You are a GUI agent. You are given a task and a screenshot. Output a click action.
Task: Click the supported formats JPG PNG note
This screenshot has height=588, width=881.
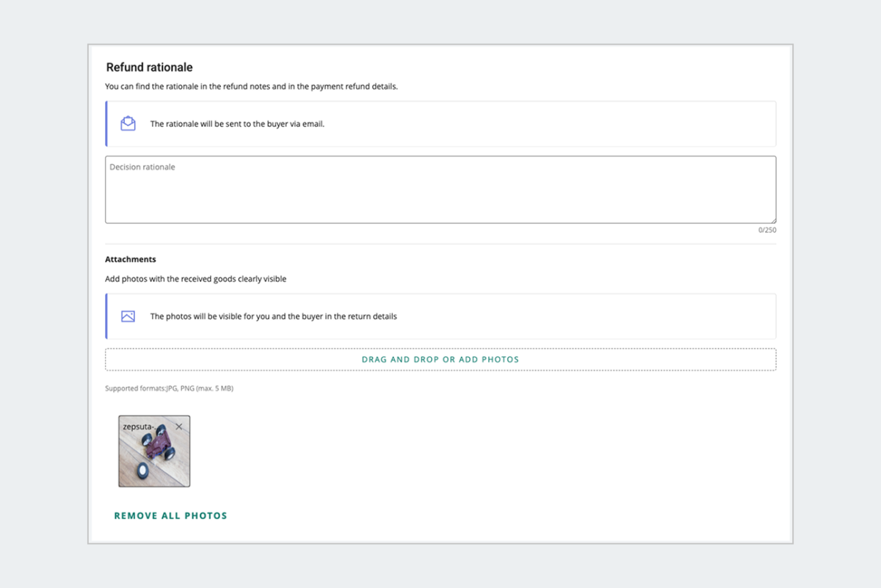pos(169,388)
